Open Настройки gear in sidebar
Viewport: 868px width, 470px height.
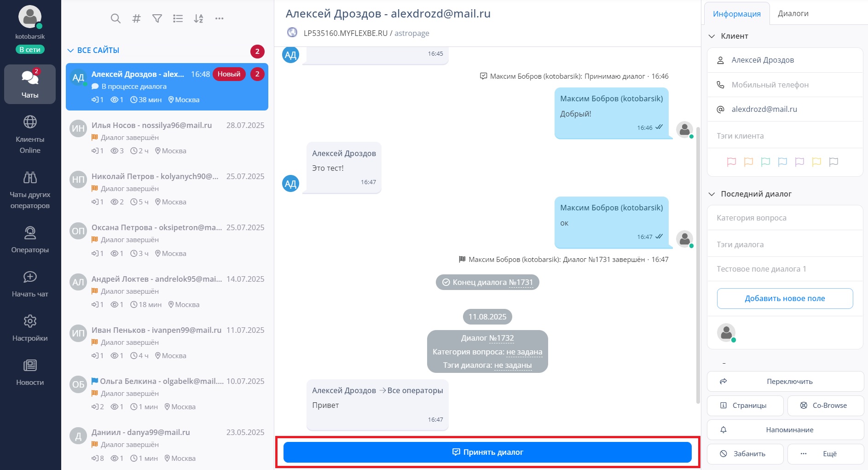coord(30,327)
